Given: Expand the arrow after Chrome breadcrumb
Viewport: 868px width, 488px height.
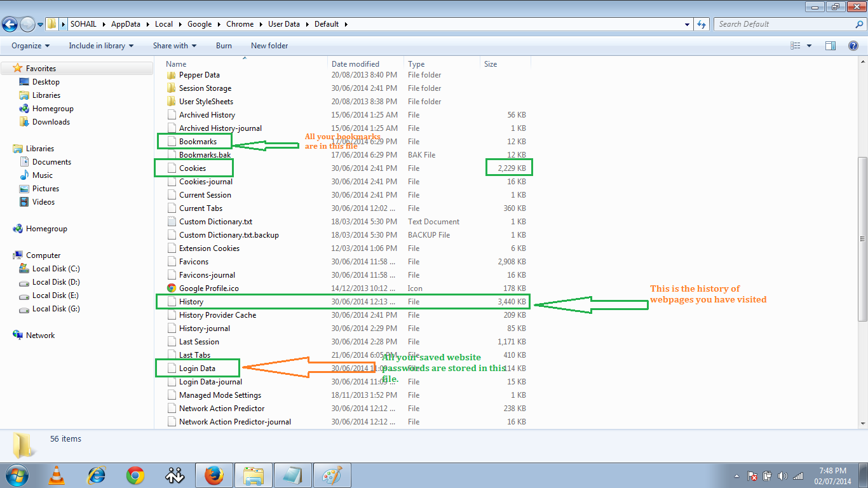Looking at the screenshot, I should point(261,24).
